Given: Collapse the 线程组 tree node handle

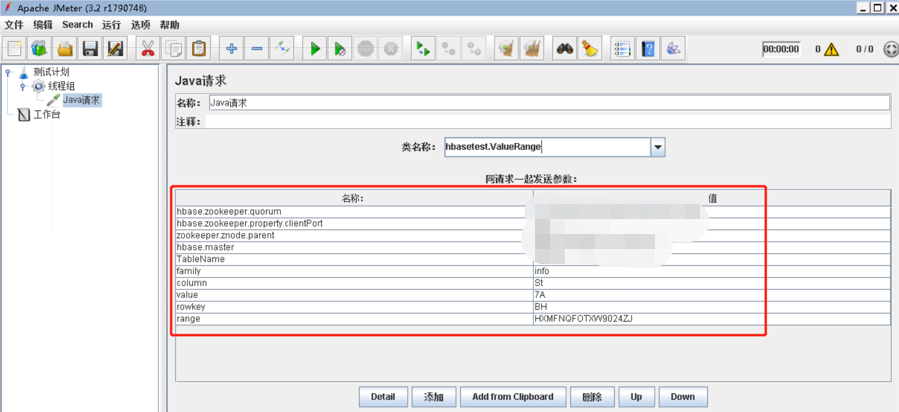Looking at the screenshot, I should (x=22, y=86).
